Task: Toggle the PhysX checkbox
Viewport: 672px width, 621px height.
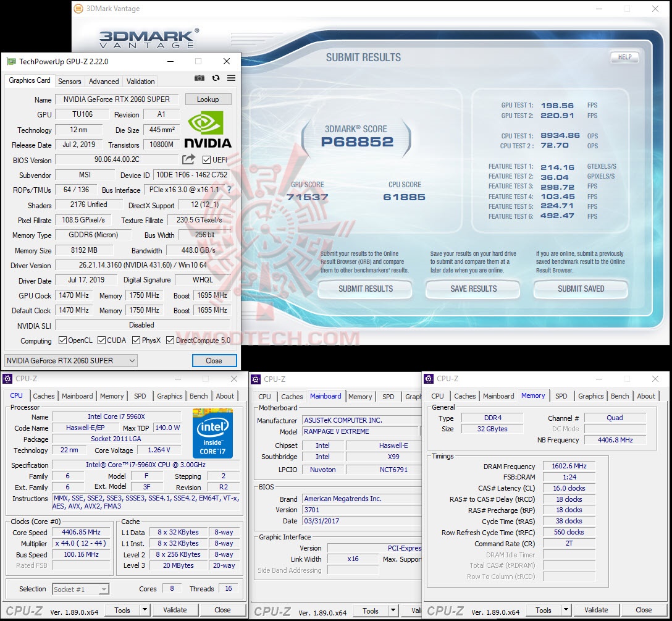Action: 136,340
